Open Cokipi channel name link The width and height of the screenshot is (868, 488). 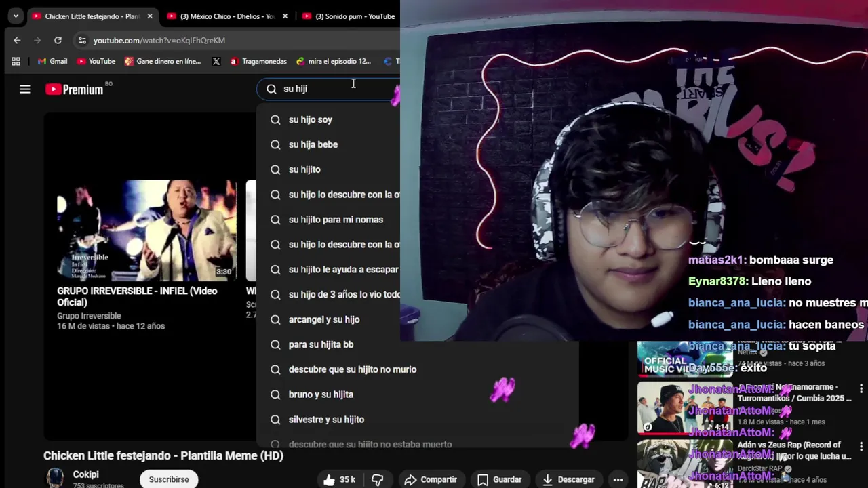[86, 474]
